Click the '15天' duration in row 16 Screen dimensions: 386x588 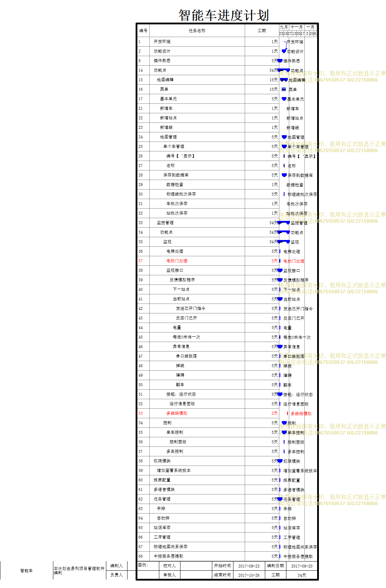click(274, 89)
